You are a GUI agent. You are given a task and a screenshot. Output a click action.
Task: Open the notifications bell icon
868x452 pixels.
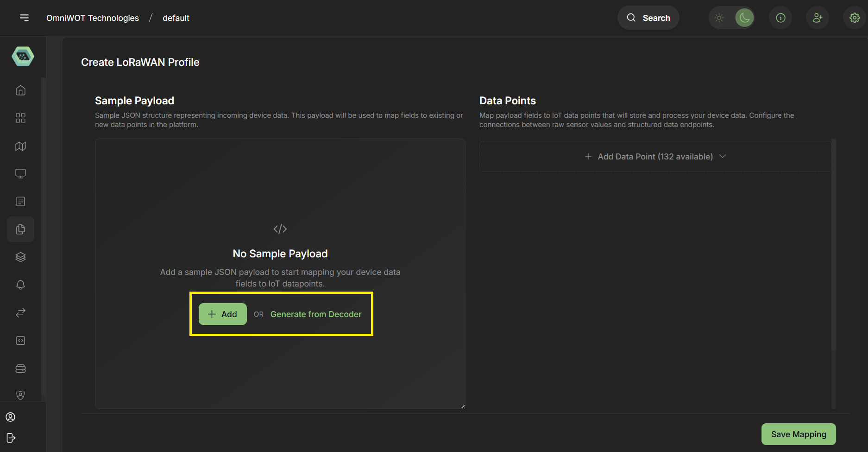[x=20, y=285]
